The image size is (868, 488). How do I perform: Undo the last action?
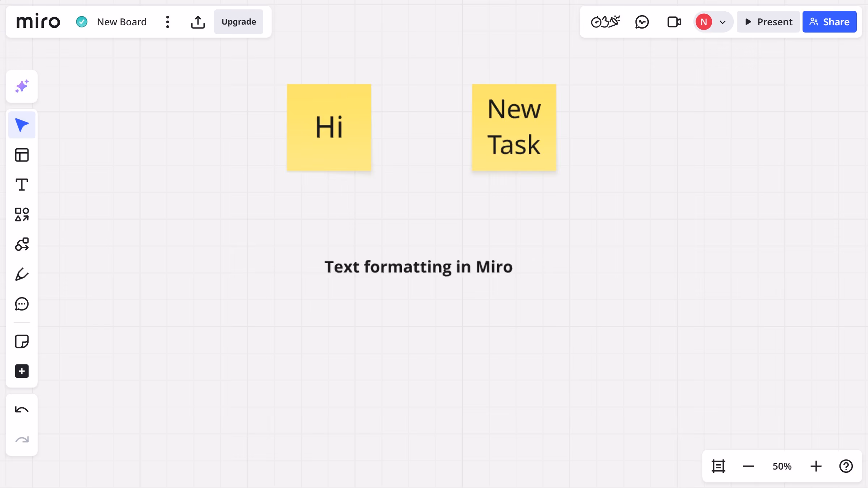coord(22,410)
